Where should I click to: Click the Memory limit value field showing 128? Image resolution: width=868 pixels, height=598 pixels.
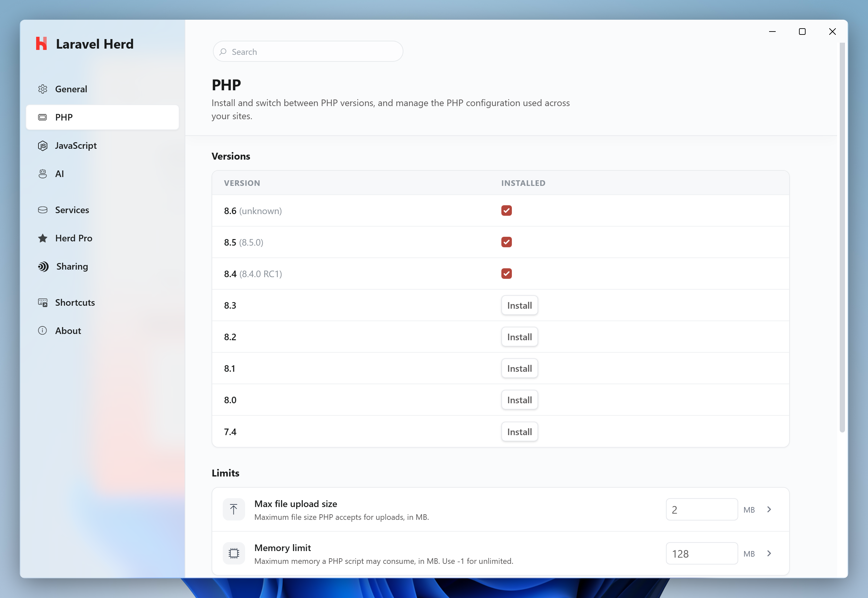tap(702, 553)
